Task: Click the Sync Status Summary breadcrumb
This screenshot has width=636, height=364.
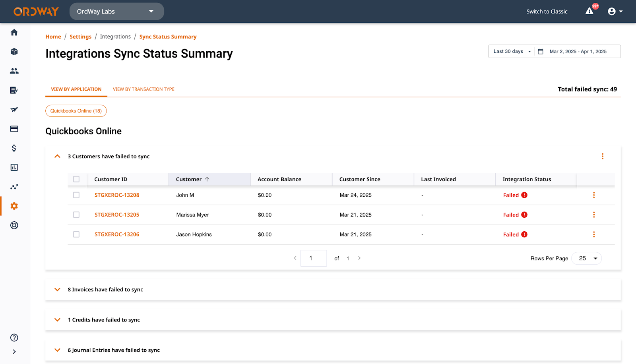Action: pos(168,37)
